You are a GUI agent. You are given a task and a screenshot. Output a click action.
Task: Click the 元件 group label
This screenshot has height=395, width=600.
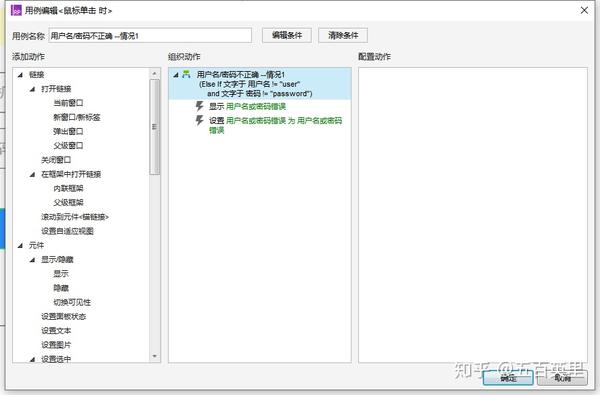click(x=36, y=245)
